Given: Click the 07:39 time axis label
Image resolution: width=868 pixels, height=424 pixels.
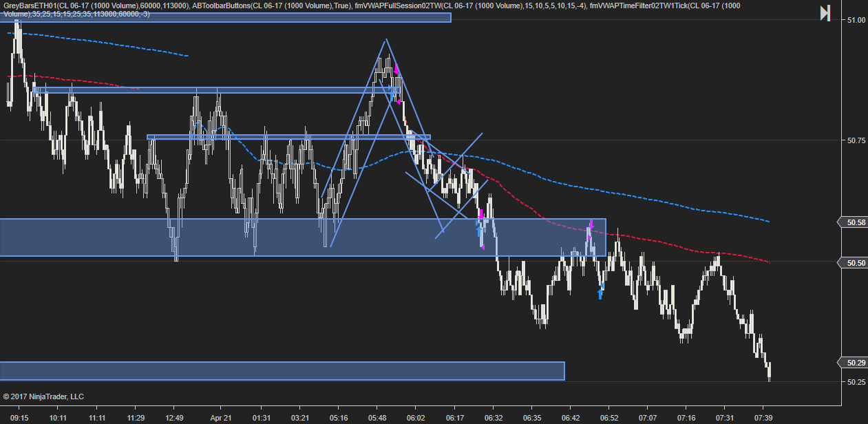Looking at the screenshot, I should click(x=763, y=418).
